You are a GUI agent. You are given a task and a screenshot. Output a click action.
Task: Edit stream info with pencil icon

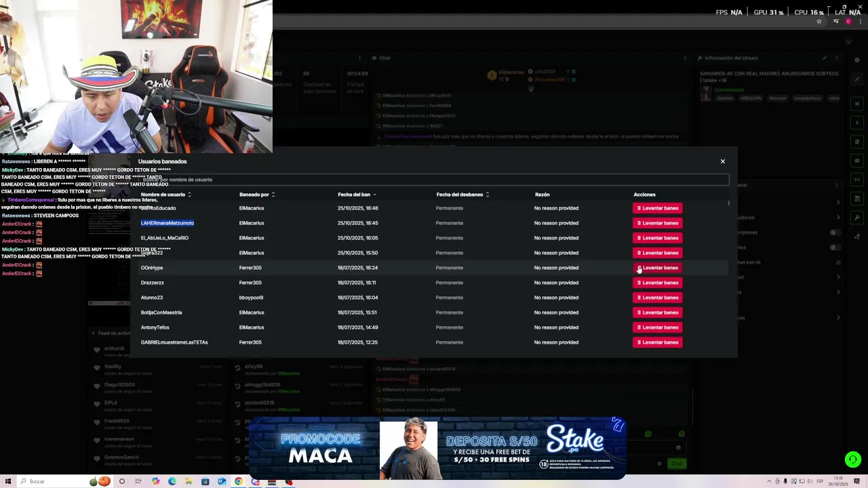[x=825, y=58]
